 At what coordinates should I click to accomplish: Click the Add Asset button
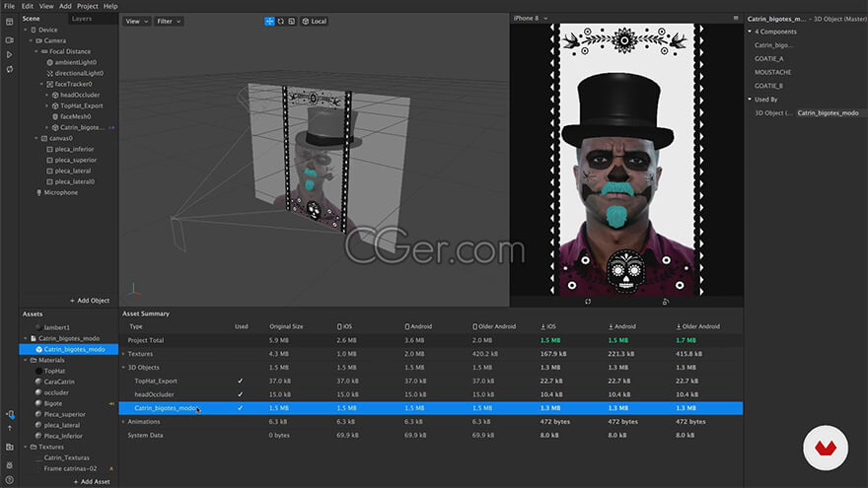(x=92, y=482)
